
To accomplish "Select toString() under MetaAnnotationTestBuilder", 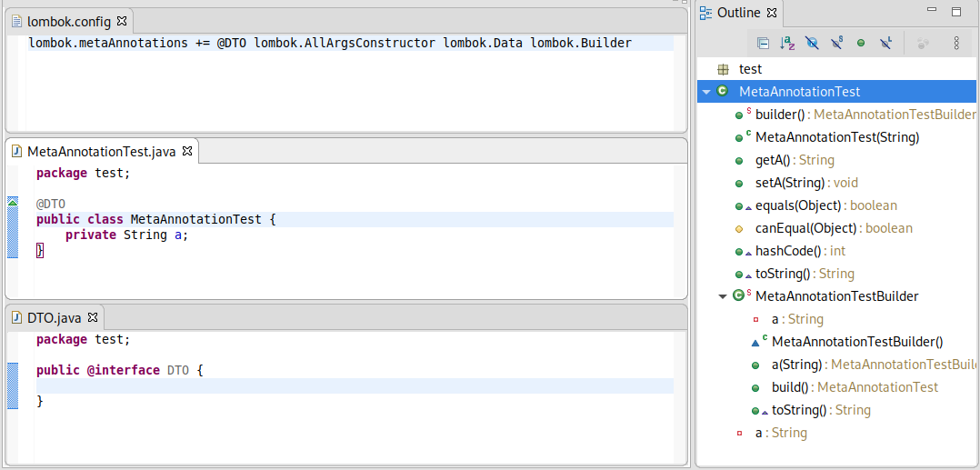I will (821, 410).
